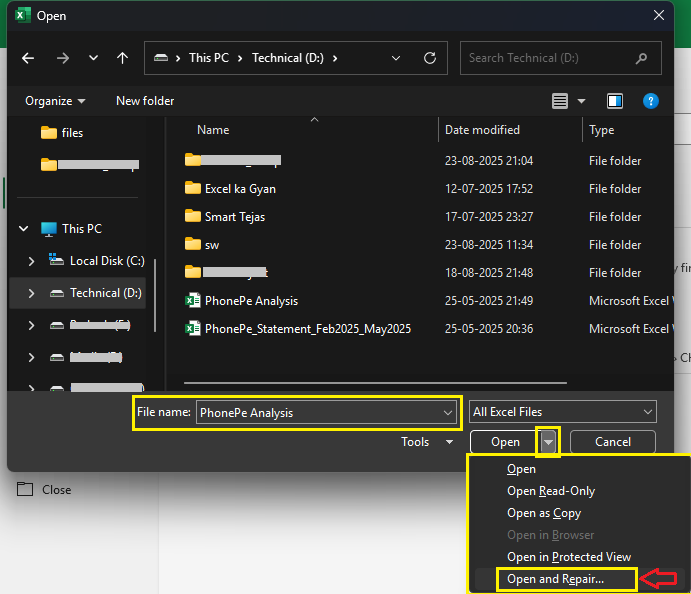Select the Excel ka Gyan folder
Viewport: 691px width, 594px height.
coord(240,189)
